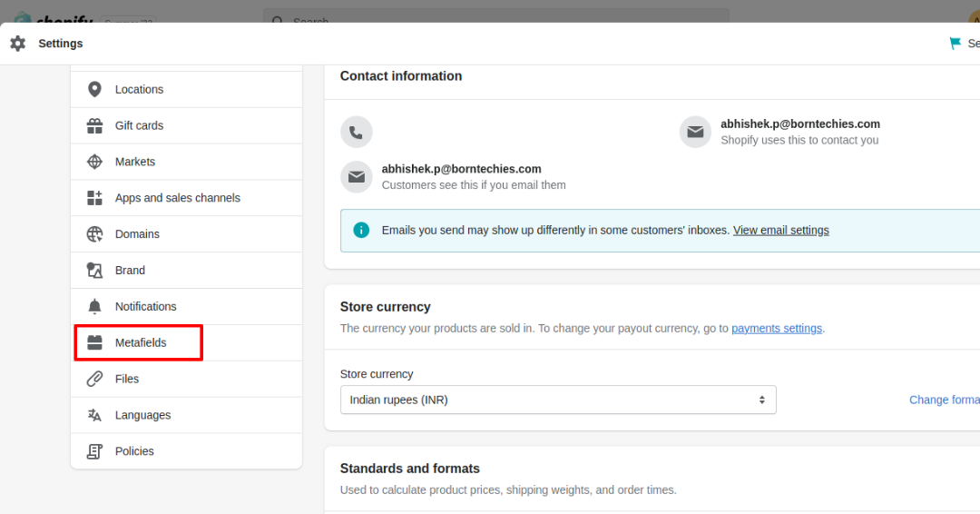
Task: Click the teal flag icon
Action: [x=955, y=44]
